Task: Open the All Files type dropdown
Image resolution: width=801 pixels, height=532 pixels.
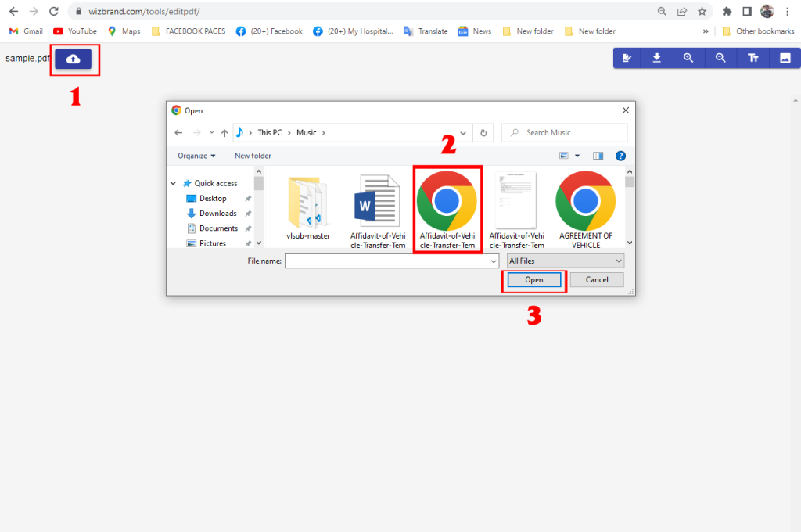Action: [x=565, y=261]
